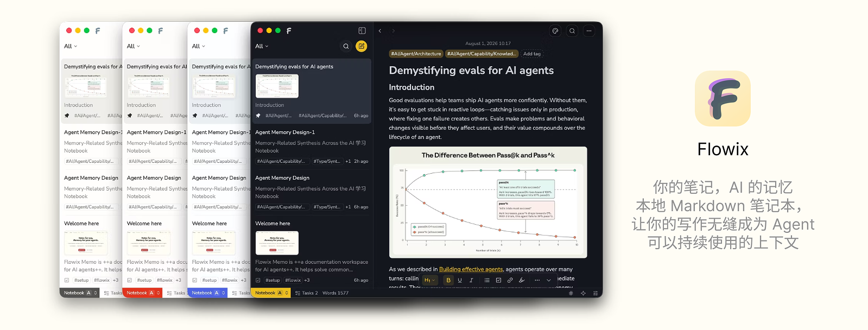
Task: Click the pin icon on Demystifying evals note
Action: click(258, 116)
